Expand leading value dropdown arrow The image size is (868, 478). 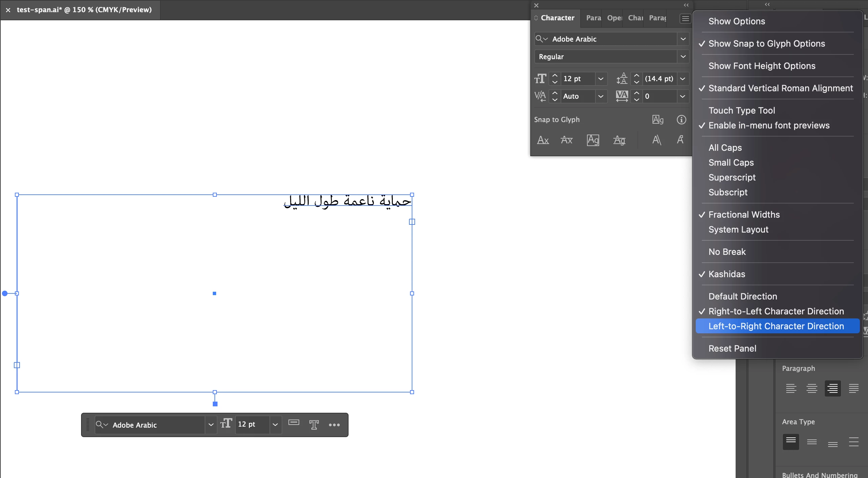click(x=682, y=79)
